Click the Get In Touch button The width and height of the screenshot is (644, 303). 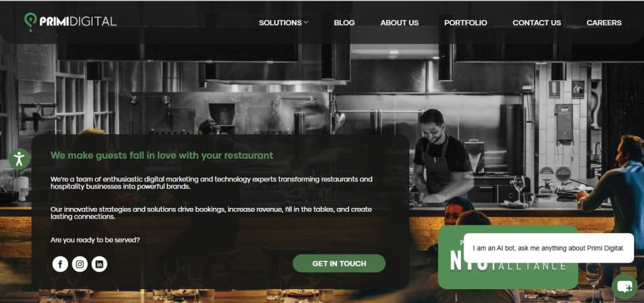coord(339,263)
